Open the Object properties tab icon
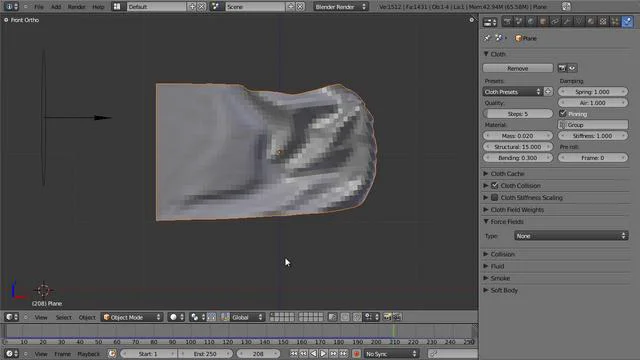 [543, 22]
